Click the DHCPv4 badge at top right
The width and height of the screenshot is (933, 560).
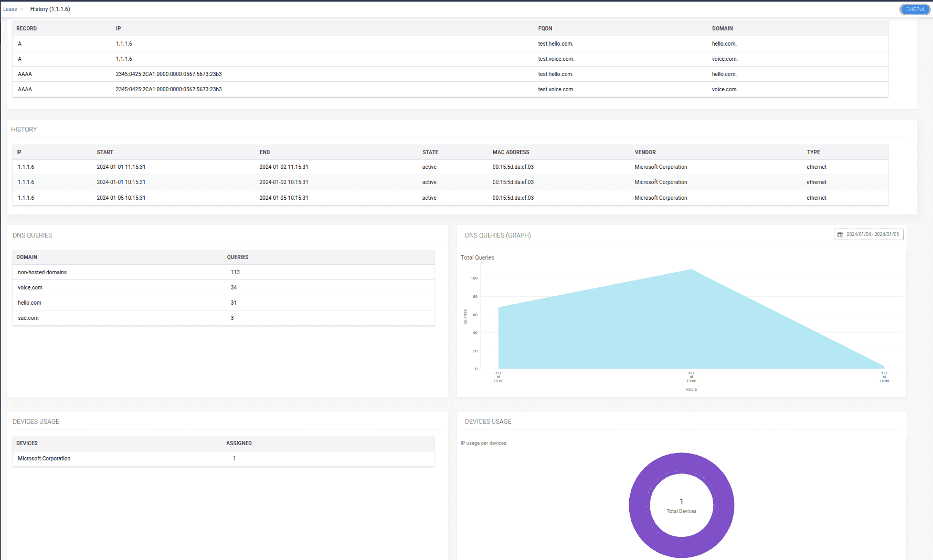[x=915, y=9]
